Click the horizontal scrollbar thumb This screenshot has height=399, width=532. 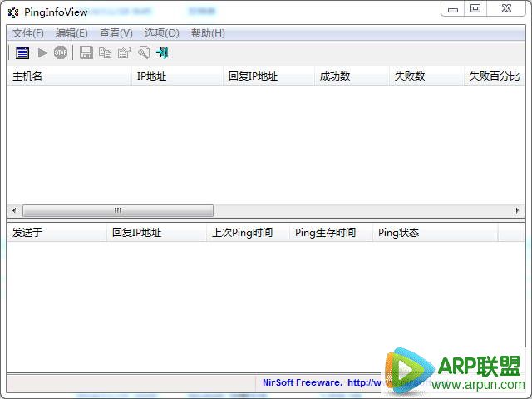click(x=118, y=210)
